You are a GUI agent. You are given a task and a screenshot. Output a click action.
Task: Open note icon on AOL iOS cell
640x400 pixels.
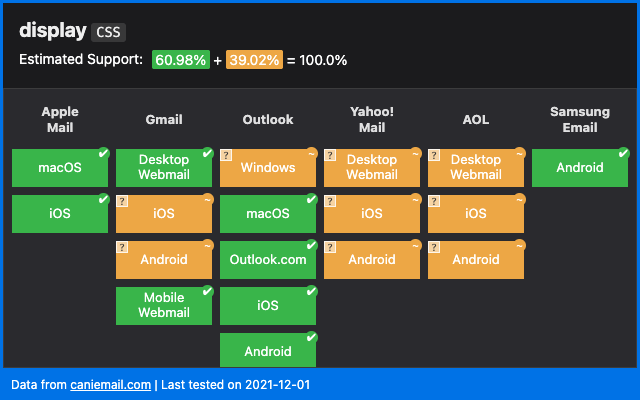(434, 201)
